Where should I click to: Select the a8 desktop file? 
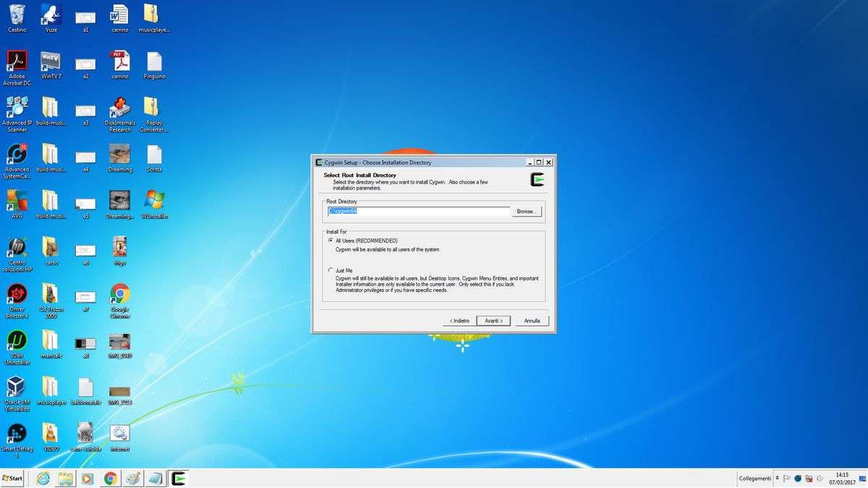(x=85, y=348)
